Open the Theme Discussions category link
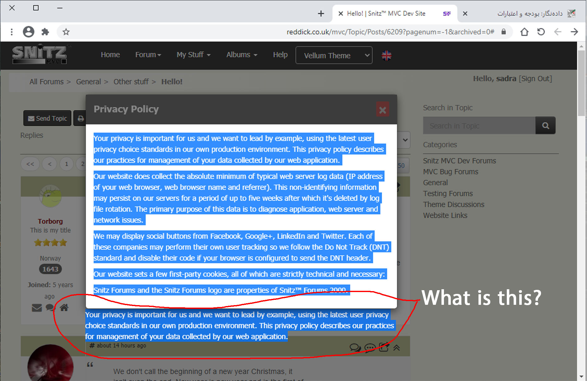The width and height of the screenshot is (588, 381). point(454,204)
